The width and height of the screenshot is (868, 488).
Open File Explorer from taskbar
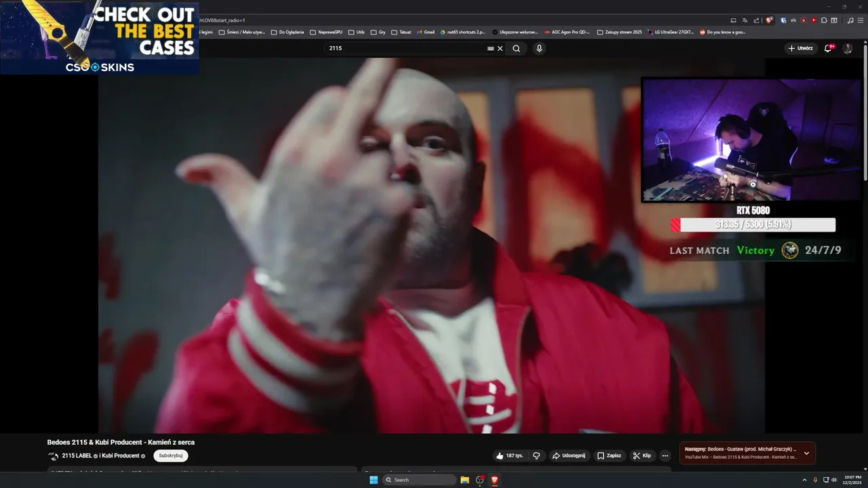(465, 480)
